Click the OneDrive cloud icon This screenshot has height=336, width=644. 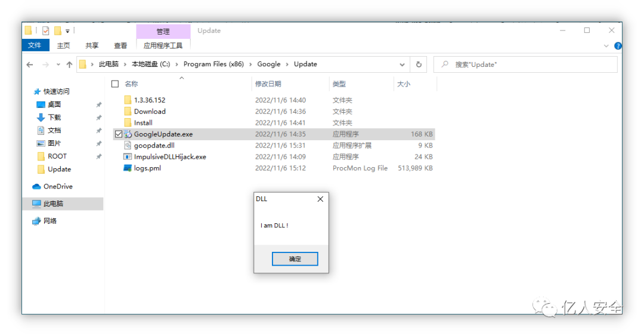coord(36,186)
